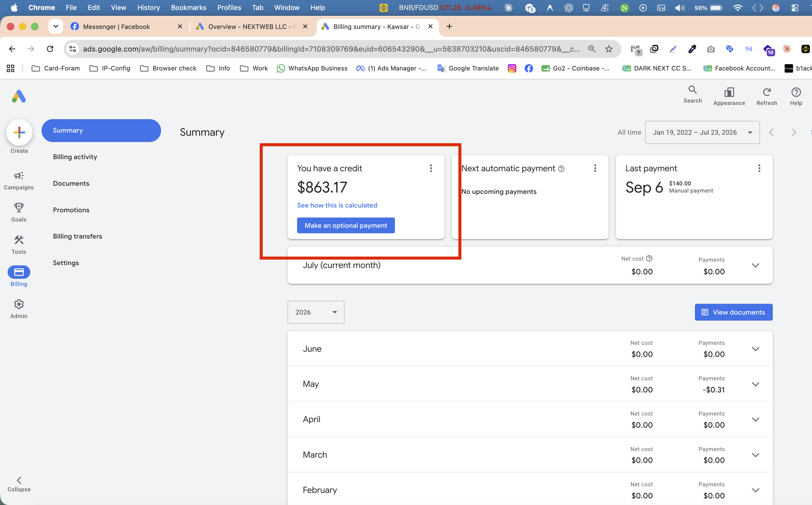The image size is (812, 505).
Task: Open the (1) Ads Manager bookmark
Action: tap(391, 68)
